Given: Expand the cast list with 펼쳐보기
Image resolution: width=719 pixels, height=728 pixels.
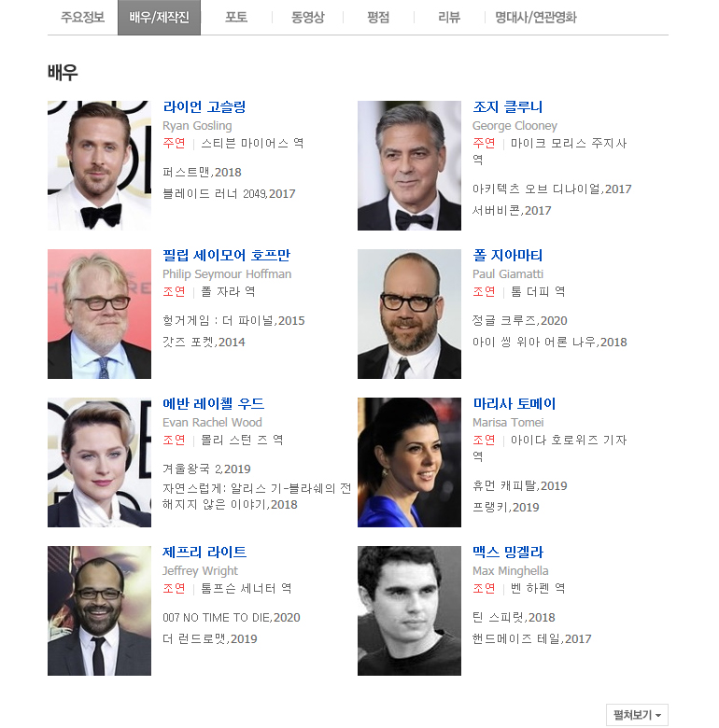Looking at the screenshot, I should point(637,715).
